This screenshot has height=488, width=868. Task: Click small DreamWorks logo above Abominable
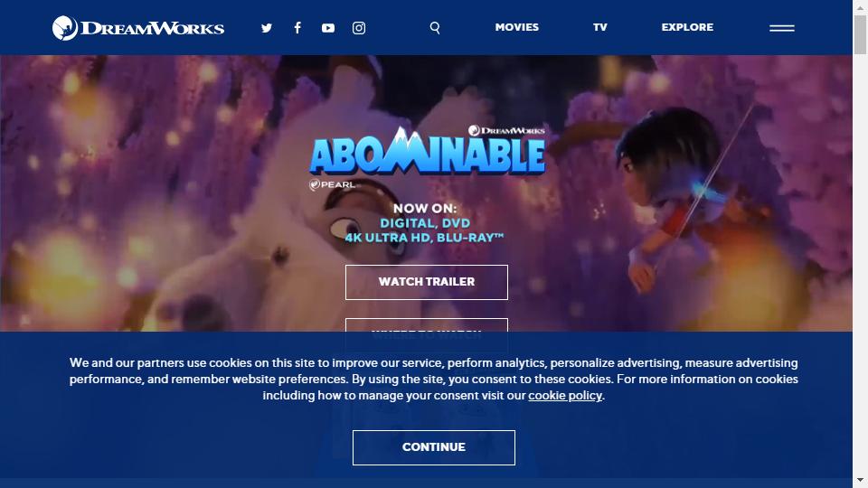coord(506,130)
